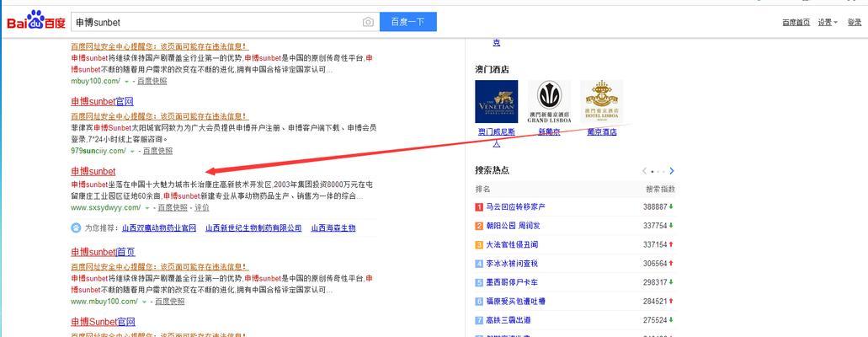Open 百度快照 for www.sxsydwyy.com result
Viewport: 868px width, 337px height.
click(173, 208)
